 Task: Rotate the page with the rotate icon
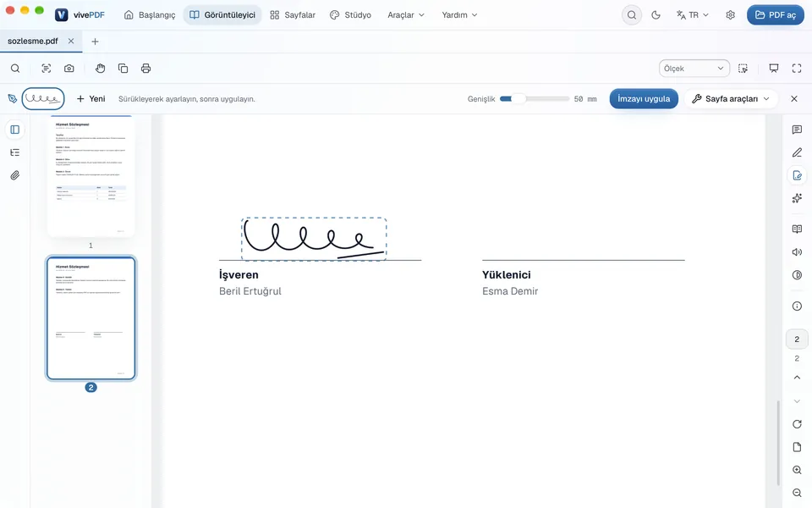pyautogui.click(x=797, y=424)
